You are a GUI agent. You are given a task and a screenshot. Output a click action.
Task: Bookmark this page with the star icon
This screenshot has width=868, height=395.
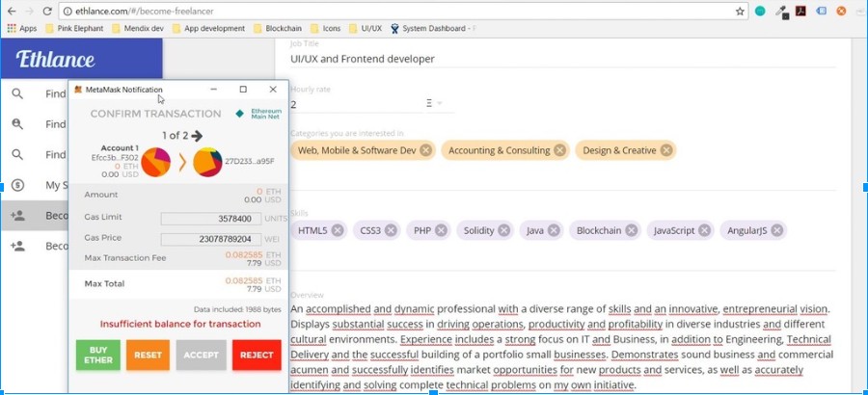(x=740, y=11)
